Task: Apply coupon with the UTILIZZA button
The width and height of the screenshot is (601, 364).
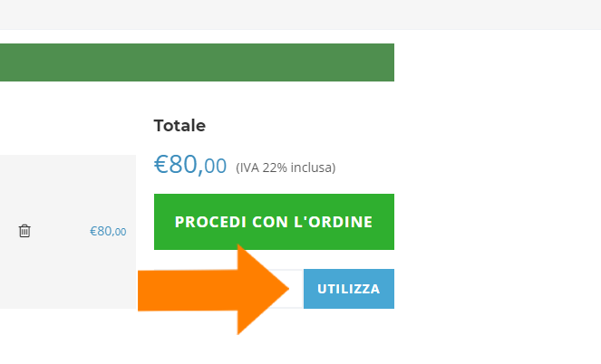Action: coord(348,289)
